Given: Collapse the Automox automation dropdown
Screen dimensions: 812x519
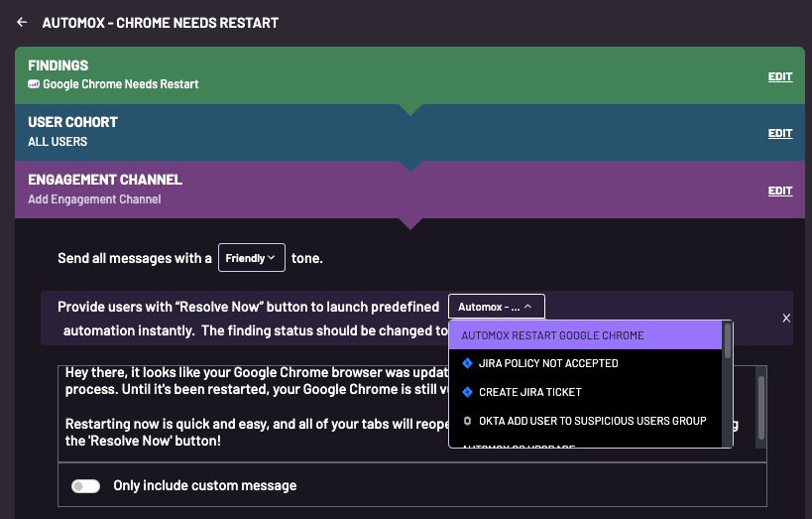Looking at the screenshot, I should pyautogui.click(x=496, y=307).
